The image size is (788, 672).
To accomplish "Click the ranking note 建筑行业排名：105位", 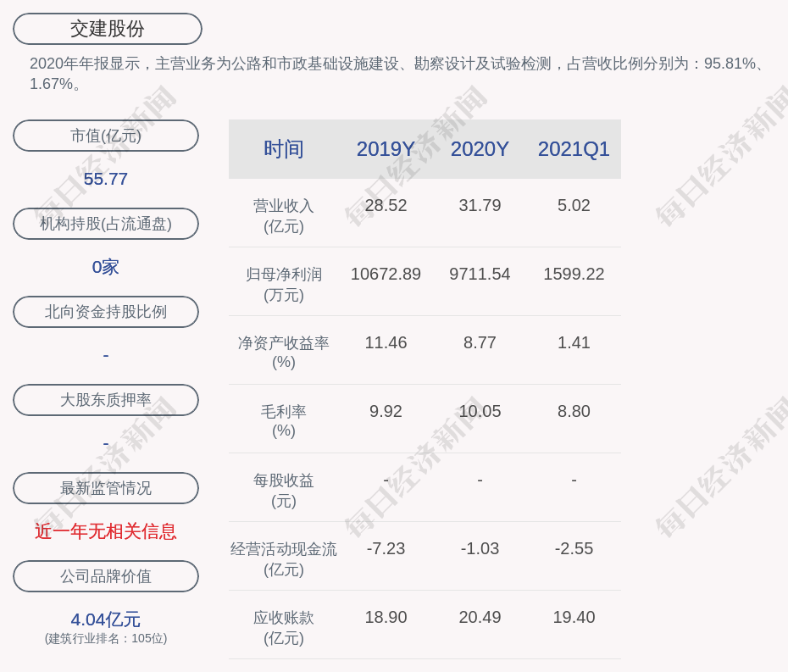I will coord(106,638).
